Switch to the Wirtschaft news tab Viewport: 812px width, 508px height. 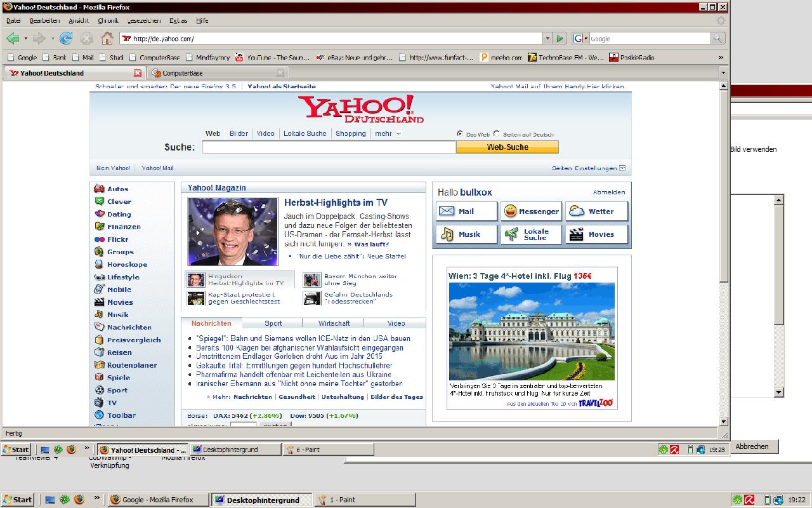click(334, 323)
